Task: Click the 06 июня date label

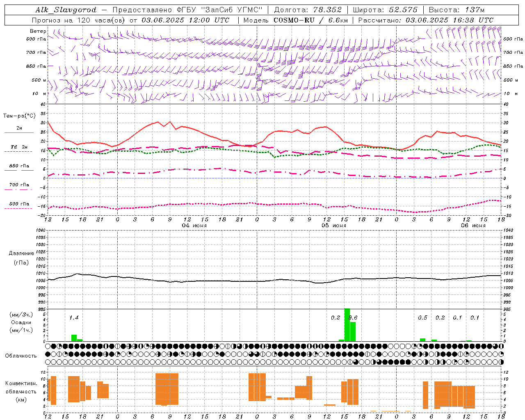Action: [x=473, y=226]
